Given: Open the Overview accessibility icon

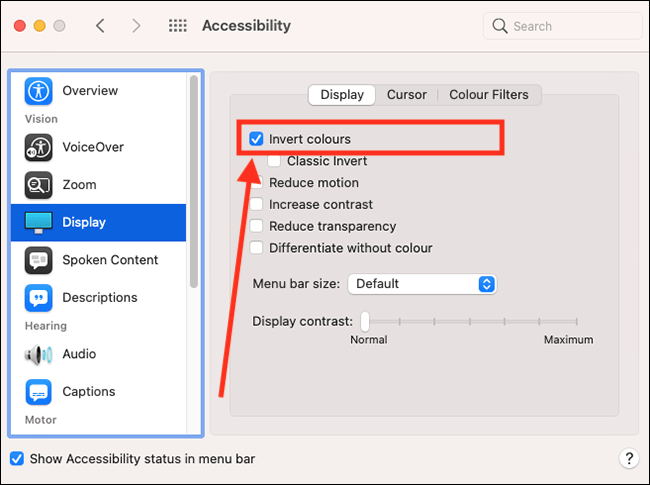Looking at the screenshot, I should [x=39, y=90].
